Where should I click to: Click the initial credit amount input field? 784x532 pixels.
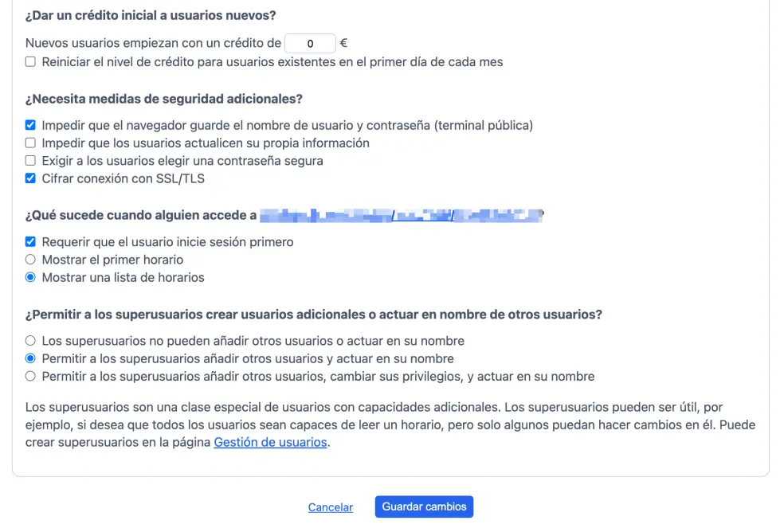(x=310, y=44)
